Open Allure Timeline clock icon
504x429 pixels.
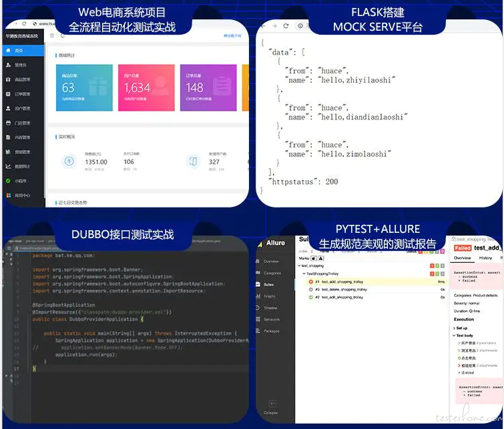click(x=258, y=308)
